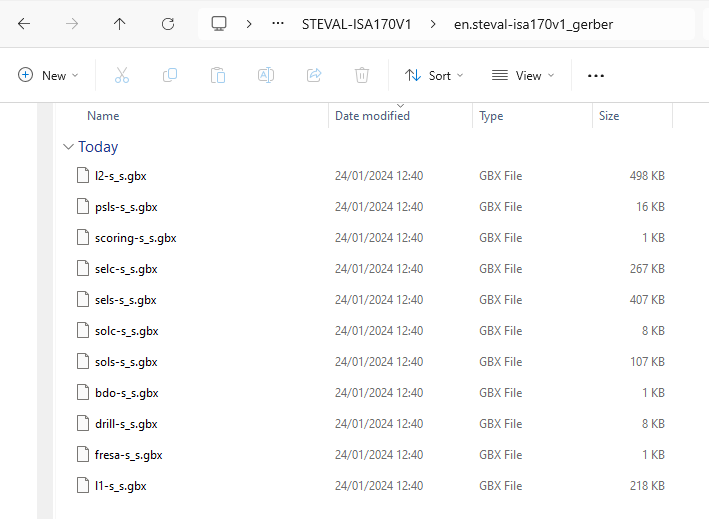Sort files by Name column header

103,116
